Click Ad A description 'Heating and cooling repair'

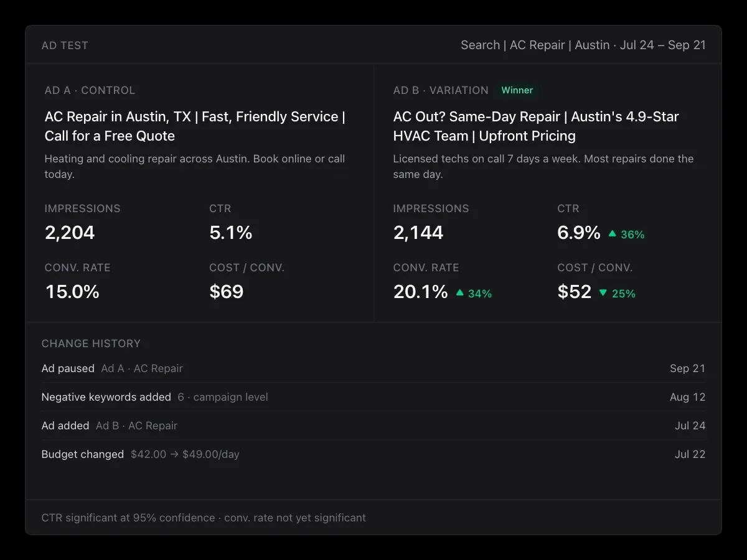click(x=195, y=166)
